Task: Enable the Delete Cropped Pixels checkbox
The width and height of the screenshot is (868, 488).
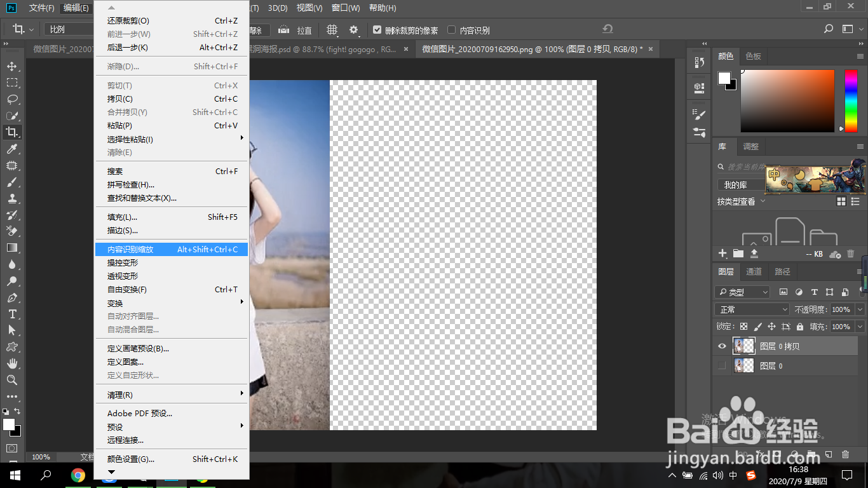Action: (377, 30)
